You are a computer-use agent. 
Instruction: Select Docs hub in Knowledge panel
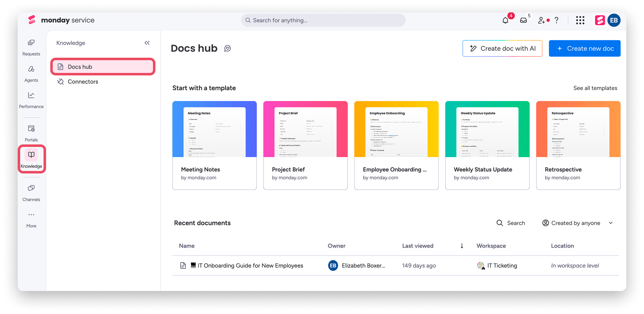(x=103, y=67)
